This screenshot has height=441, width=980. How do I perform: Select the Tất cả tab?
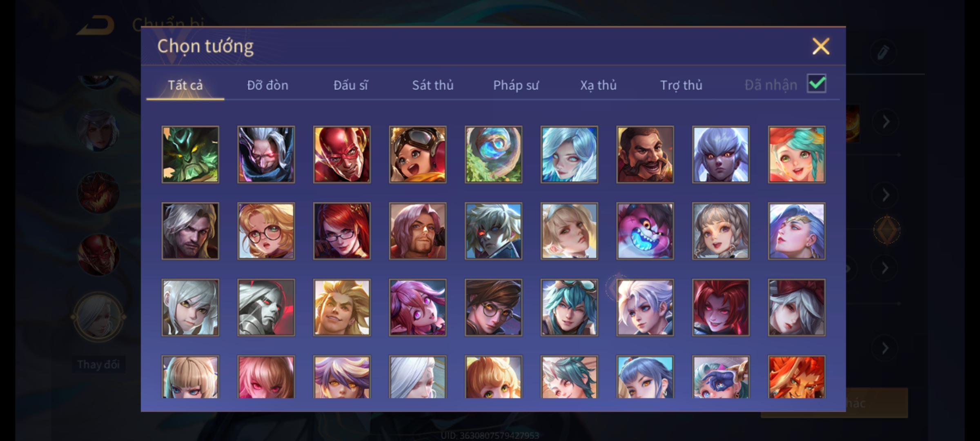185,85
